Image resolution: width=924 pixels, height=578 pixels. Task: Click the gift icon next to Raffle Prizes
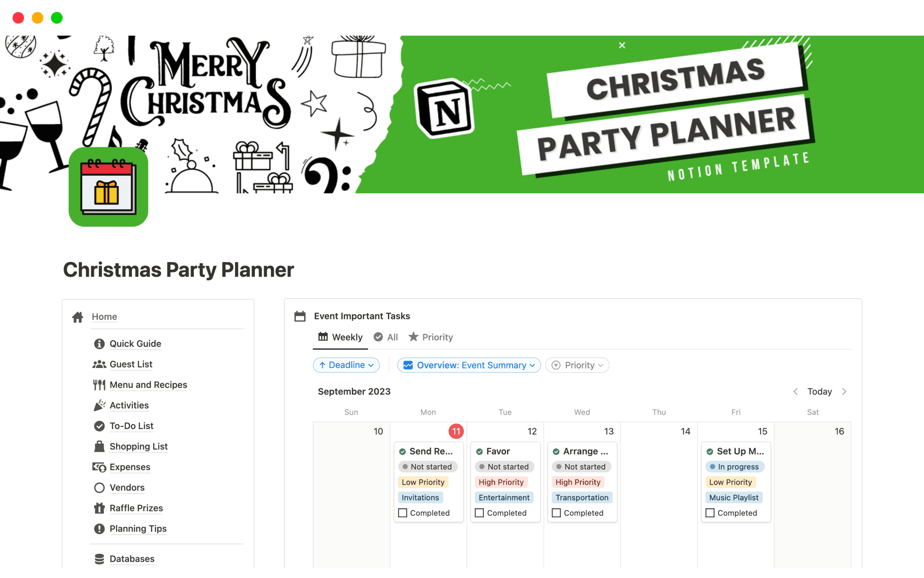[99, 508]
